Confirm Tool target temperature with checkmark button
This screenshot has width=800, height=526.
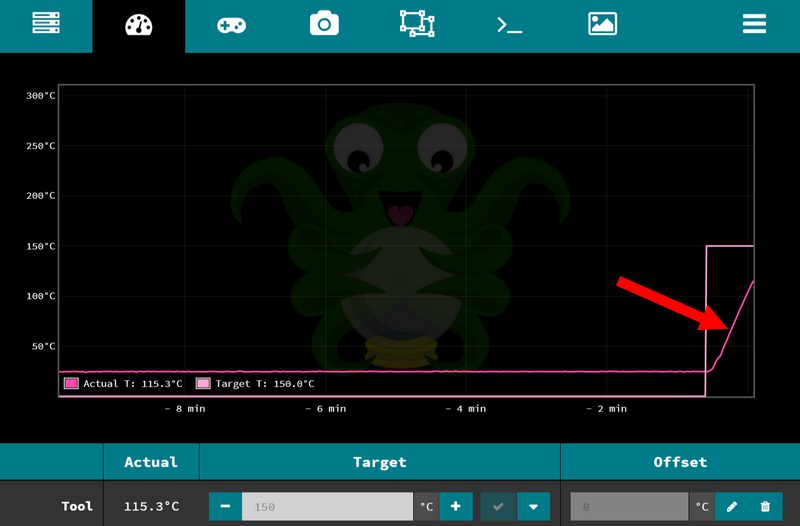498,506
